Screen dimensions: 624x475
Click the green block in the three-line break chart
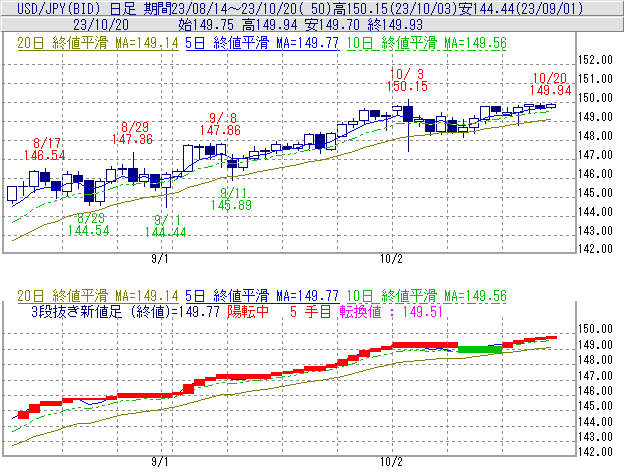click(x=480, y=350)
